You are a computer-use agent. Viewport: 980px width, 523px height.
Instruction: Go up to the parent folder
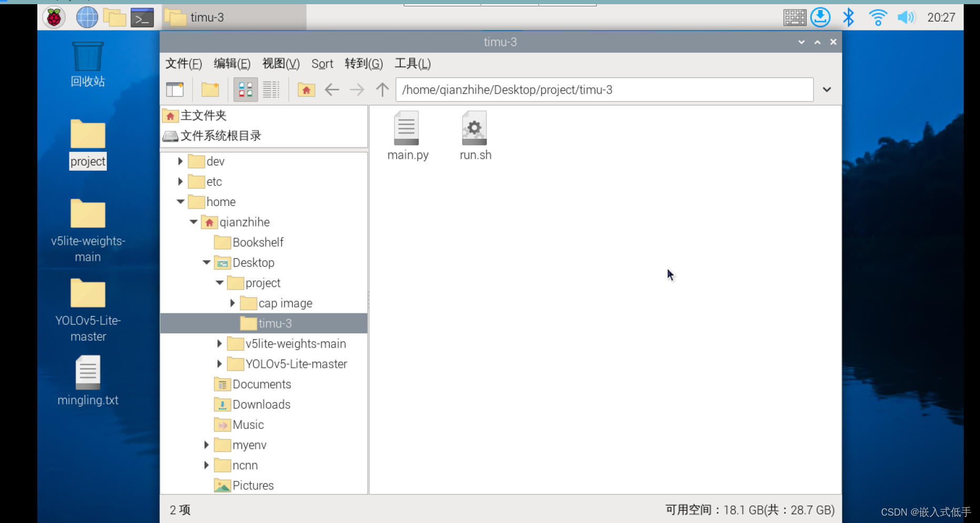[382, 89]
